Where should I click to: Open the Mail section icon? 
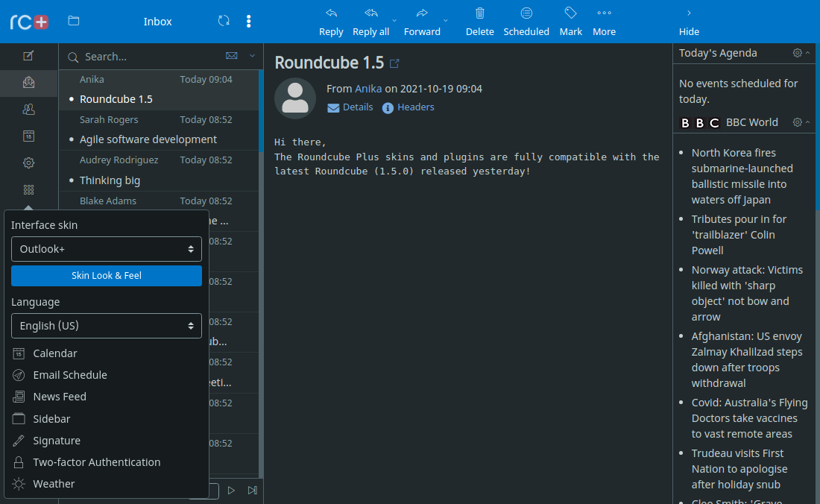pyautogui.click(x=29, y=83)
